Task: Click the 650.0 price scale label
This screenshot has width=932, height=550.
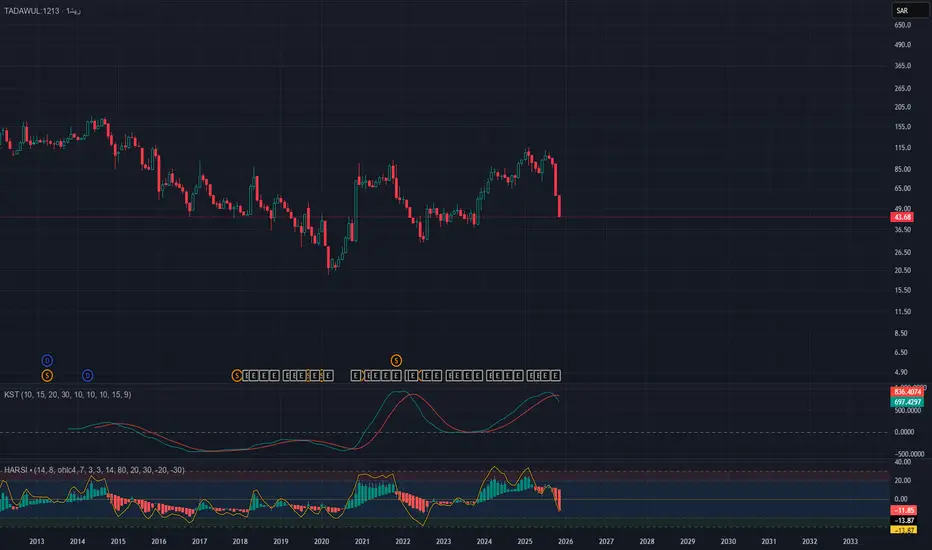Action: point(902,25)
